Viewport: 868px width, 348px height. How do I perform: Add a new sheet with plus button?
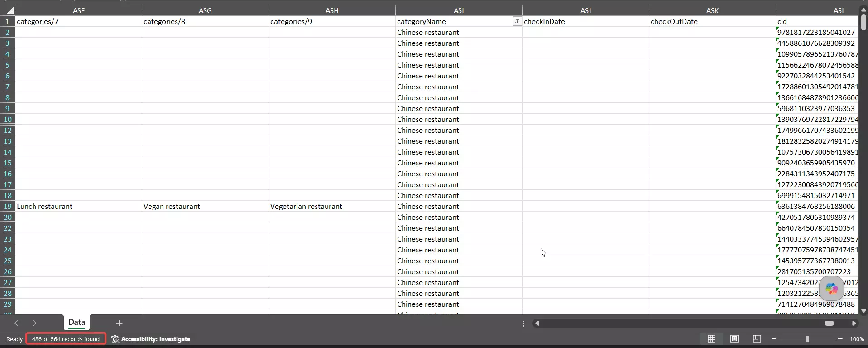pyautogui.click(x=119, y=323)
